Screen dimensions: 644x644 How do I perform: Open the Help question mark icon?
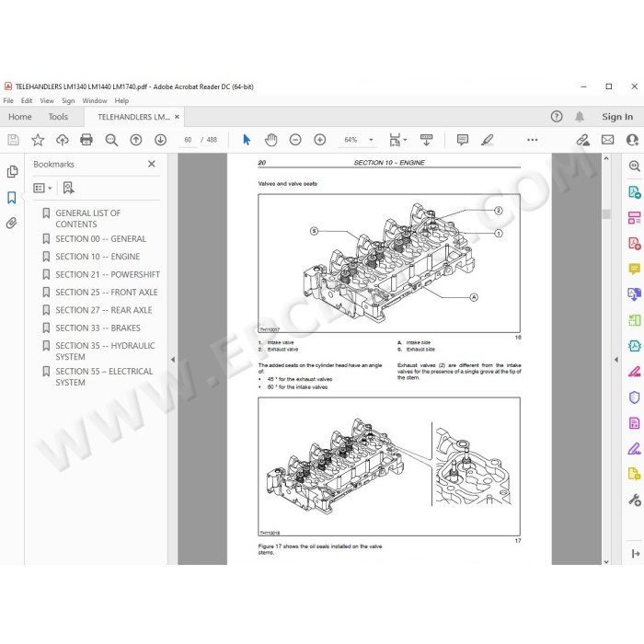(x=557, y=117)
